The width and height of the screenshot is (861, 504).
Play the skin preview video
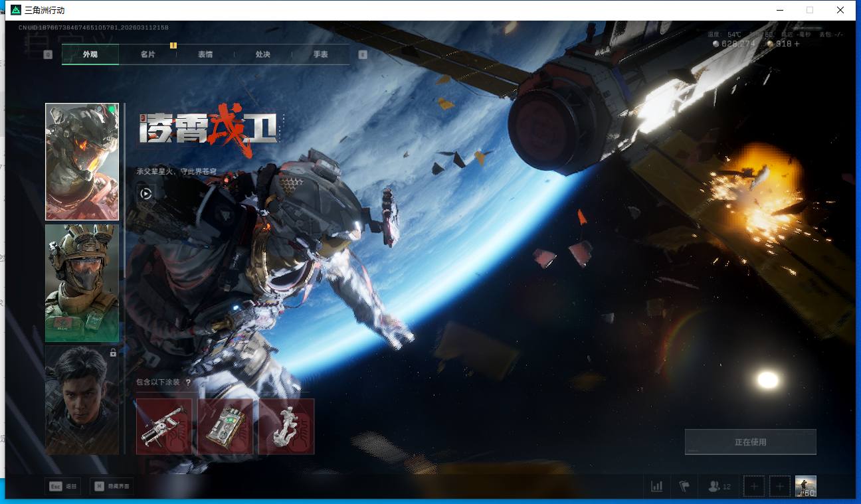145,193
